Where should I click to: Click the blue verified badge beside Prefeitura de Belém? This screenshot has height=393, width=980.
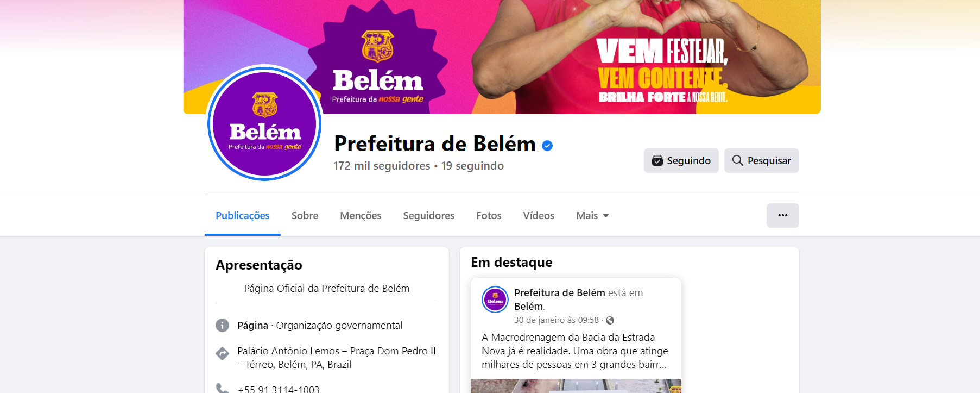(x=547, y=145)
